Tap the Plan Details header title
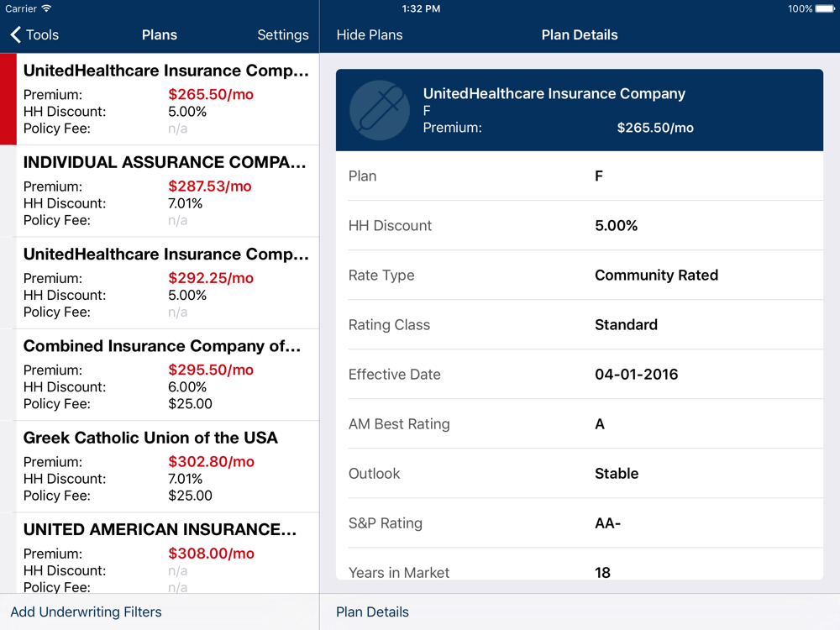Screen dimensions: 840x630 pyautogui.click(x=580, y=34)
